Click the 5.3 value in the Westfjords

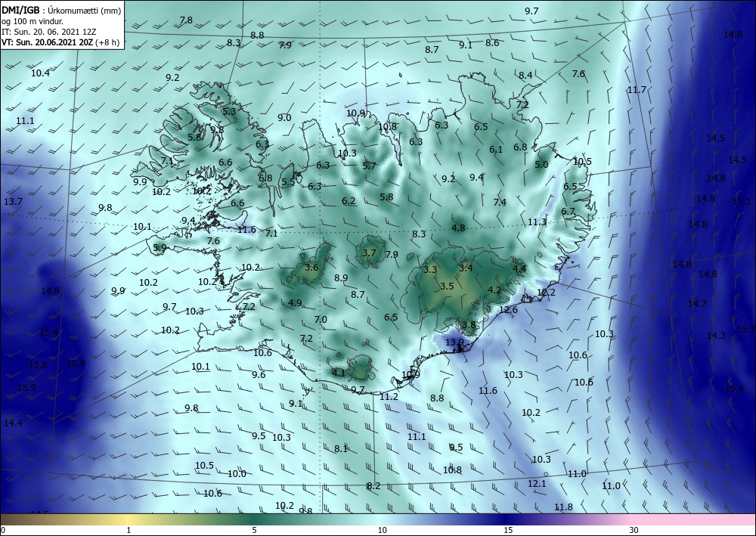(x=229, y=111)
